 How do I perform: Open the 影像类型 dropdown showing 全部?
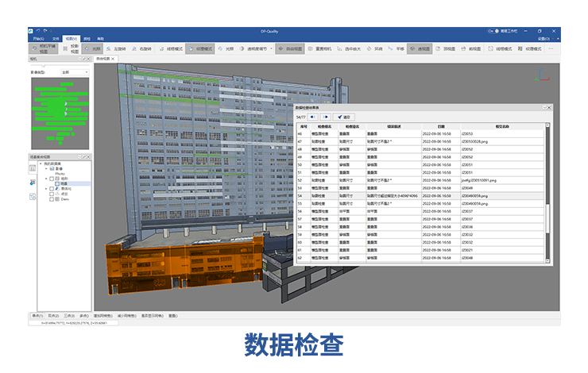75,72
